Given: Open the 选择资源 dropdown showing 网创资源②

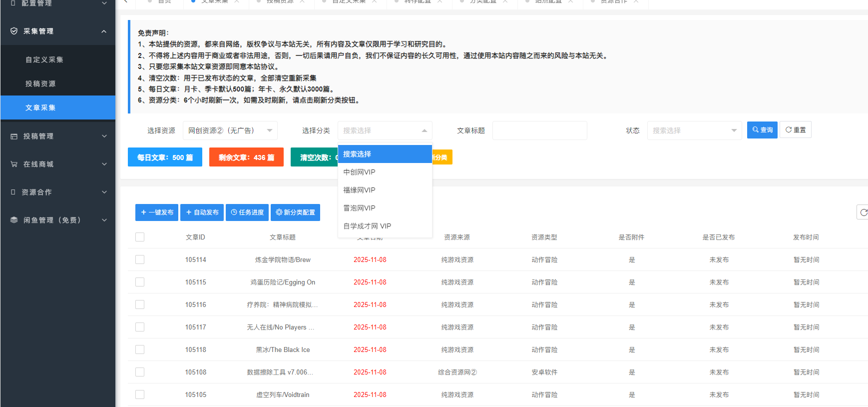Looking at the screenshot, I should pos(230,130).
